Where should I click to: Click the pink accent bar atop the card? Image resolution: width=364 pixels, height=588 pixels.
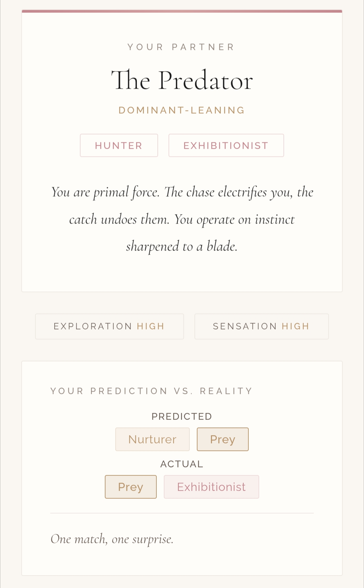pos(182,11)
